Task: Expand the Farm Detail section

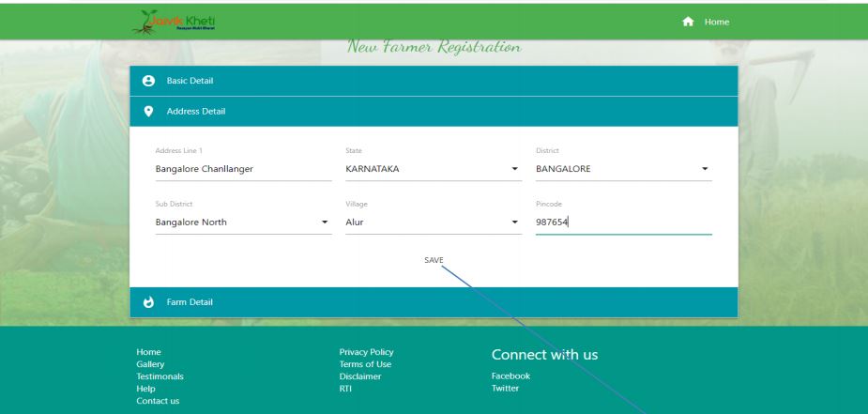Action: pyautogui.click(x=432, y=302)
